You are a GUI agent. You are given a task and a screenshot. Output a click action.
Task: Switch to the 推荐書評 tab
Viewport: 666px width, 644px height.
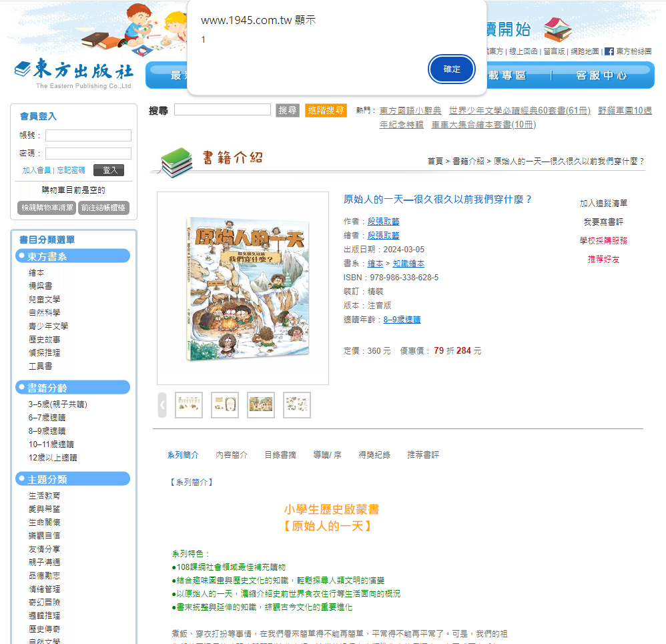[x=423, y=455]
